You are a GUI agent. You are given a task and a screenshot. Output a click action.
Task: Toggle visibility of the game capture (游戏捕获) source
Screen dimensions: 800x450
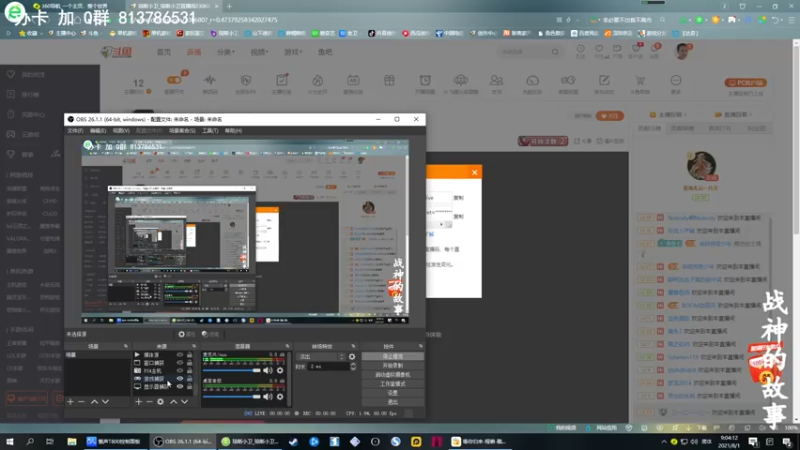[x=180, y=379]
